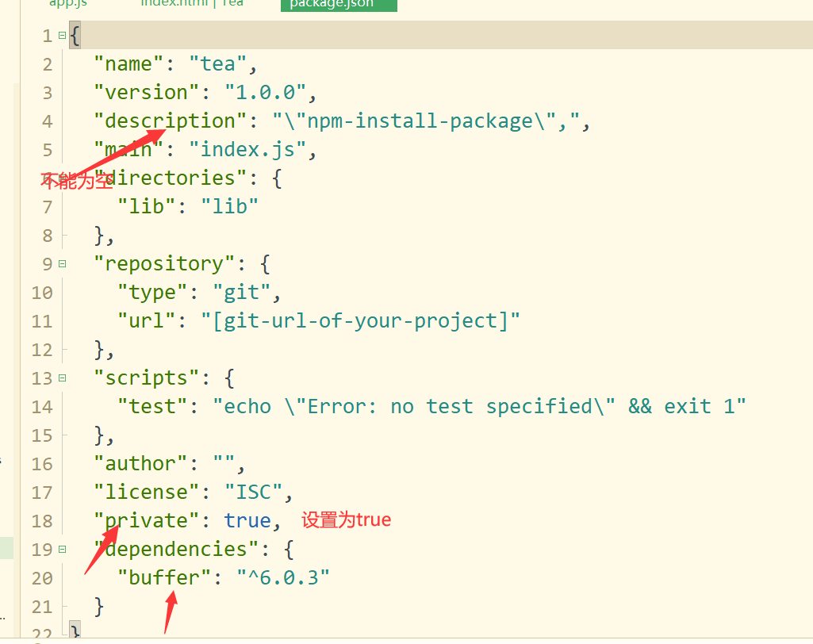Image resolution: width=813 pixels, height=644 pixels.
Task: Click the "name" key on line 2
Action: 129,64
